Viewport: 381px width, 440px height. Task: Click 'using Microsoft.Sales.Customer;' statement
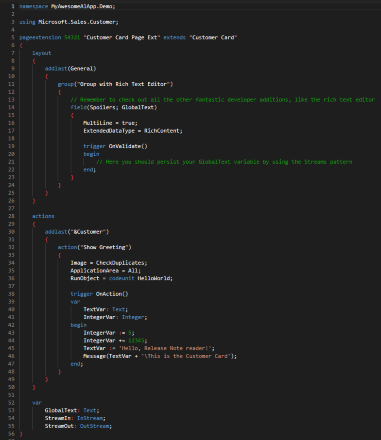[x=69, y=22]
